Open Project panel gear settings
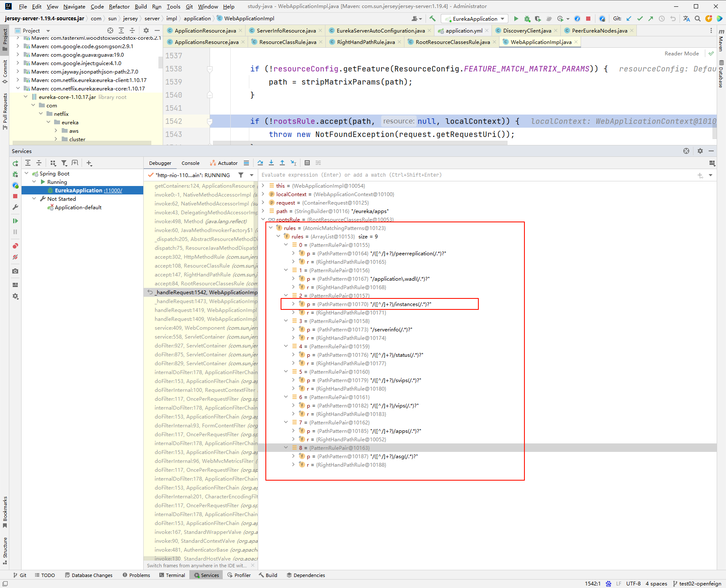This screenshot has width=726, height=588. tap(146, 30)
